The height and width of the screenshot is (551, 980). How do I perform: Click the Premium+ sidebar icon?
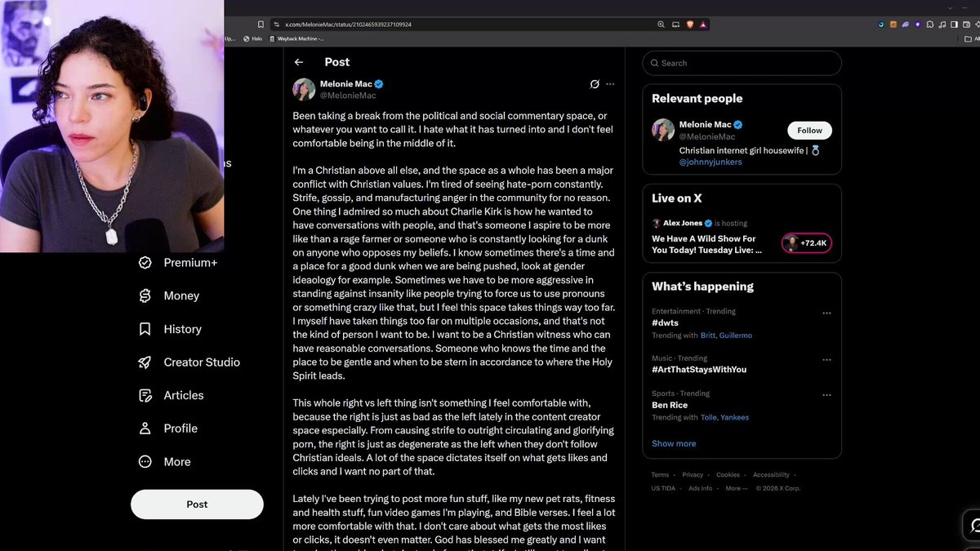click(x=145, y=263)
